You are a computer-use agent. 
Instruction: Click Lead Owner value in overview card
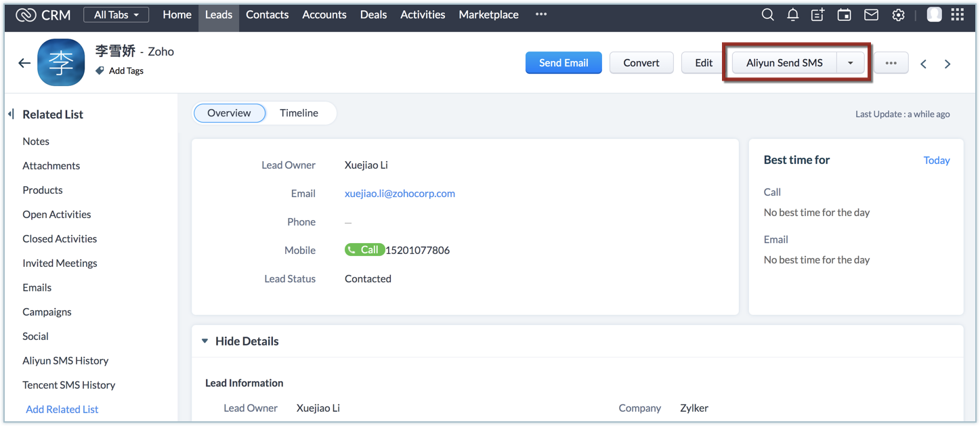pyautogui.click(x=366, y=165)
